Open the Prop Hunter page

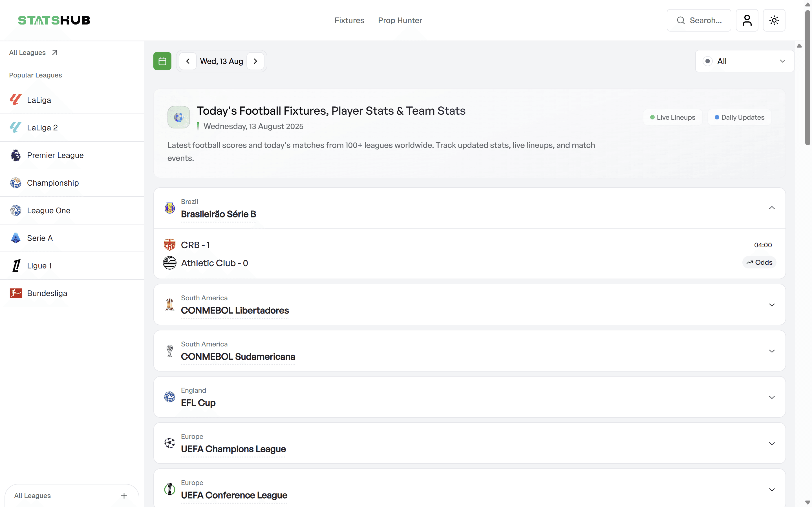tap(400, 20)
